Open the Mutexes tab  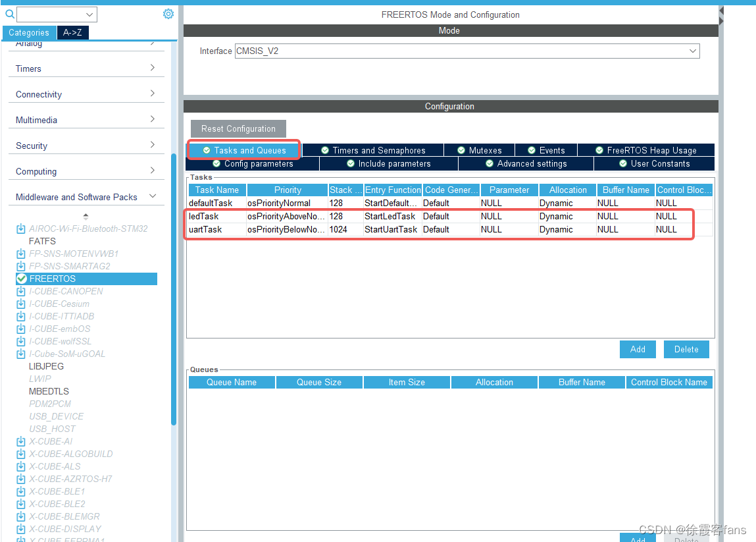pos(479,150)
